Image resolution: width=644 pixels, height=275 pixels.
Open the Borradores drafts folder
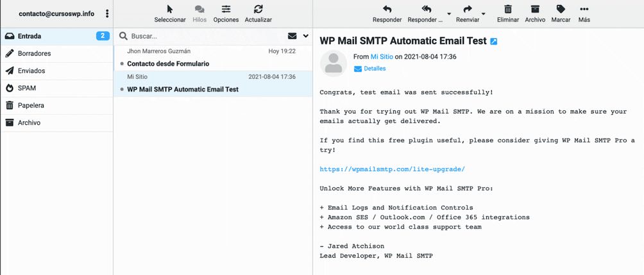click(56, 53)
